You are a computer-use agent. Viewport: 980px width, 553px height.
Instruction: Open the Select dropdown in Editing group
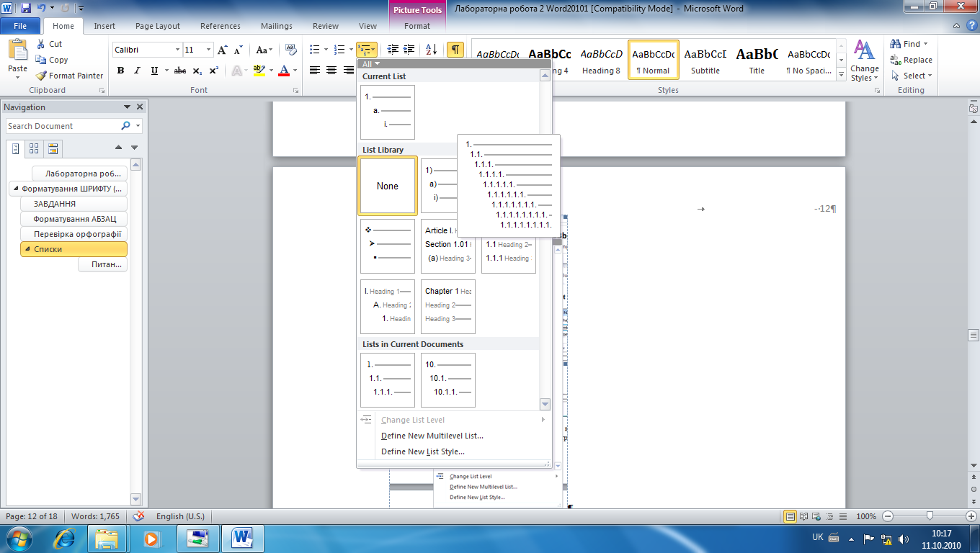click(912, 76)
